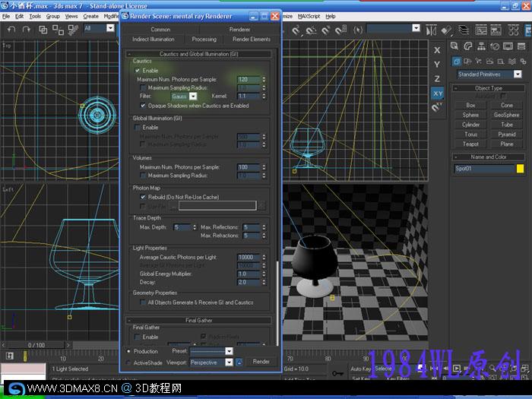Switch to the Processing tab

tap(204, 40)
